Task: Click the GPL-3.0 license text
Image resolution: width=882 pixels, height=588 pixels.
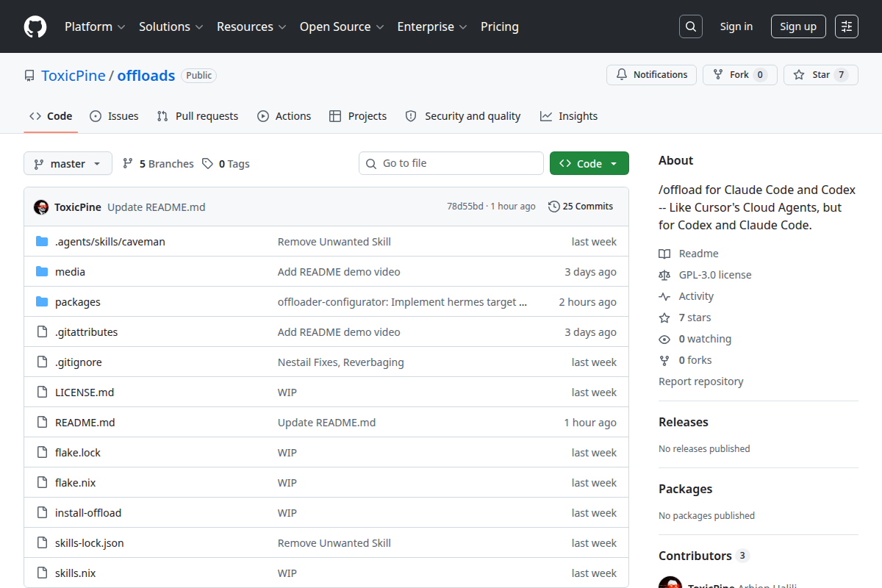Action: [715, 275]
